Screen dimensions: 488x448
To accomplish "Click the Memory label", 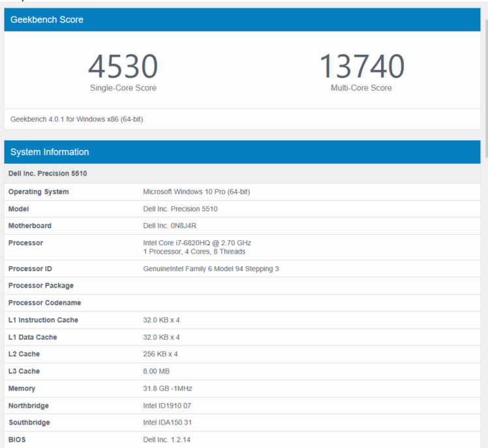I will [22, 389].
